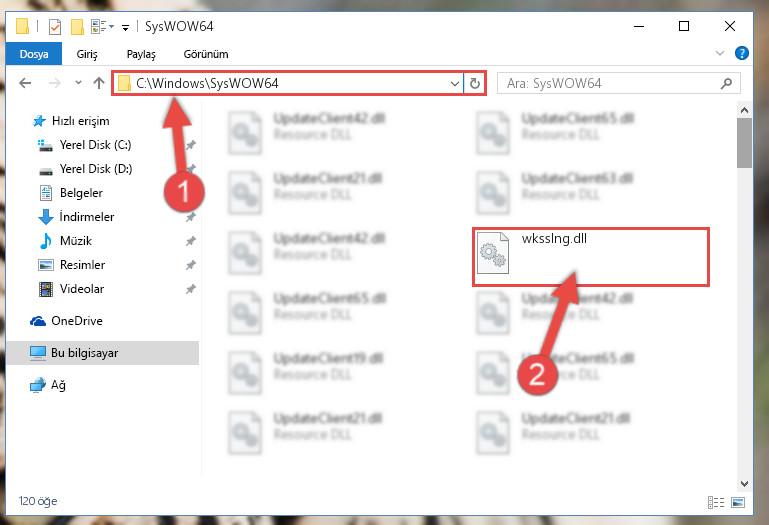Go up one folder level
The height and width of the screenshot is (525, 769).
[99, 83]
